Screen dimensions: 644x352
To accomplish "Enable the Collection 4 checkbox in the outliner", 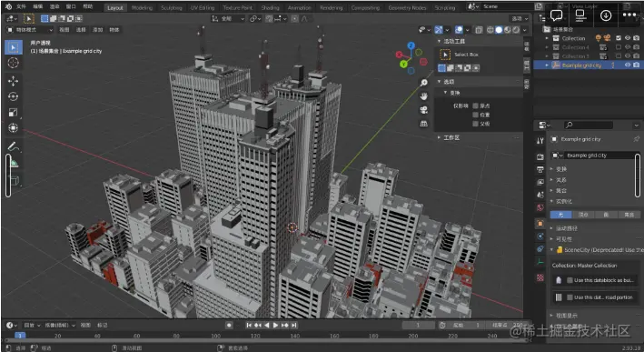I will tap(619, 47).
